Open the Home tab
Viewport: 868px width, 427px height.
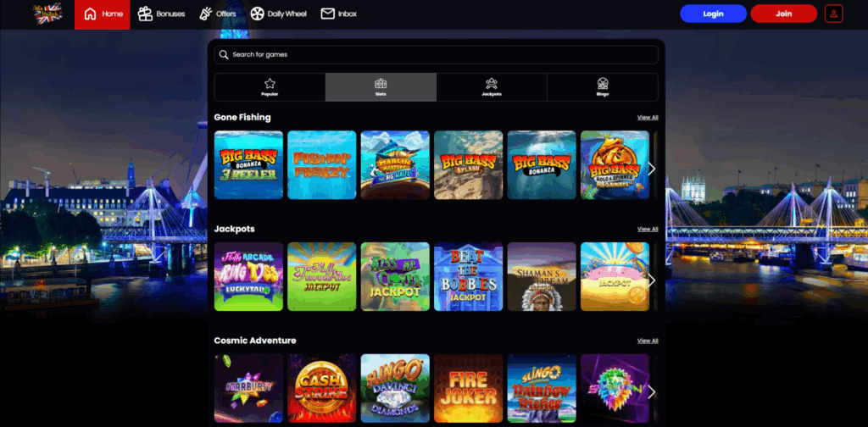pos(103,14)
